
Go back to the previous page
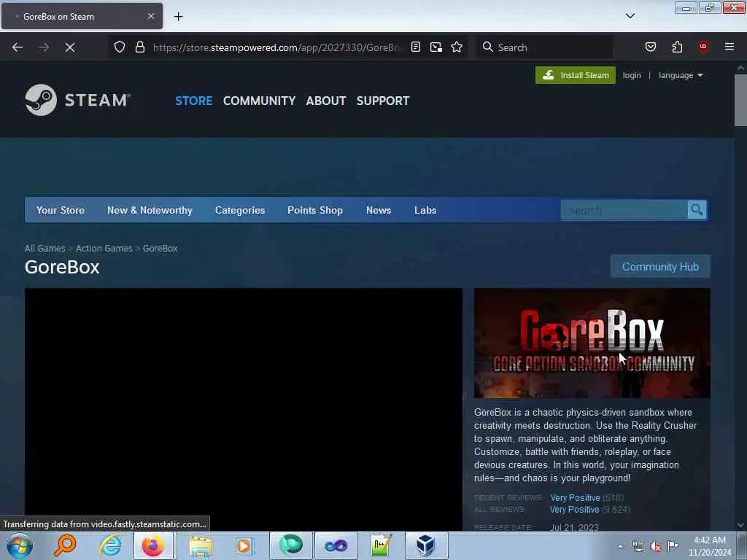click(18, 47)
